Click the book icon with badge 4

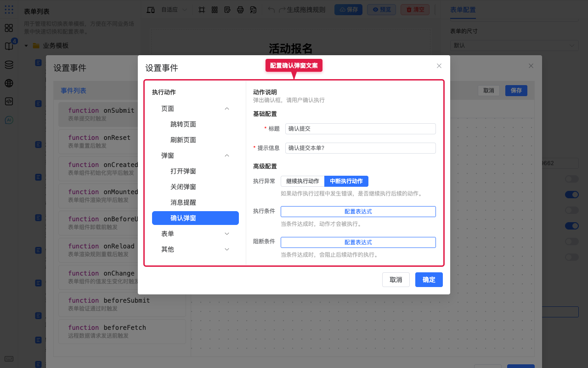click(x=9, y=46)
